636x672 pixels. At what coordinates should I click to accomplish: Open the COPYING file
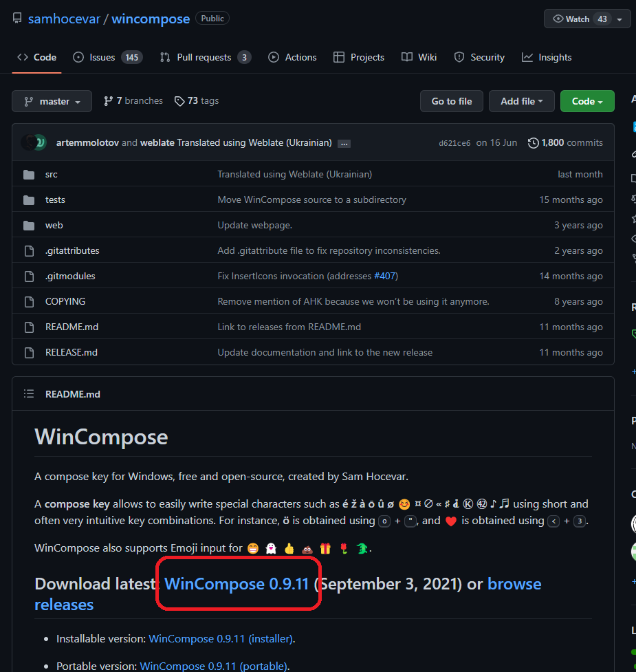[x=65, y=301]
